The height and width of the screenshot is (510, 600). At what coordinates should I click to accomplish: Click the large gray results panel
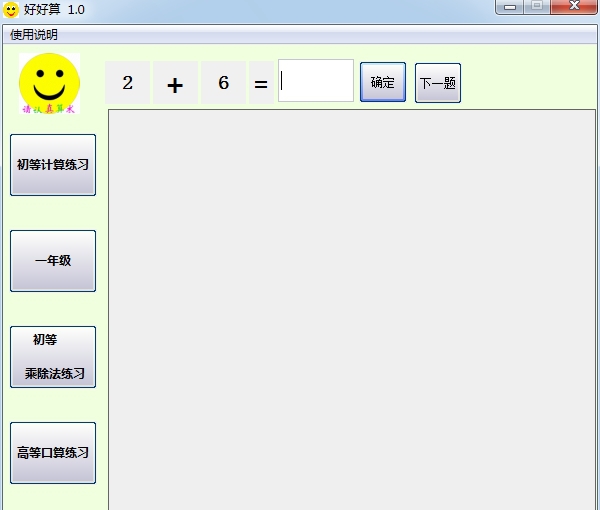click(x=352, y=310)
